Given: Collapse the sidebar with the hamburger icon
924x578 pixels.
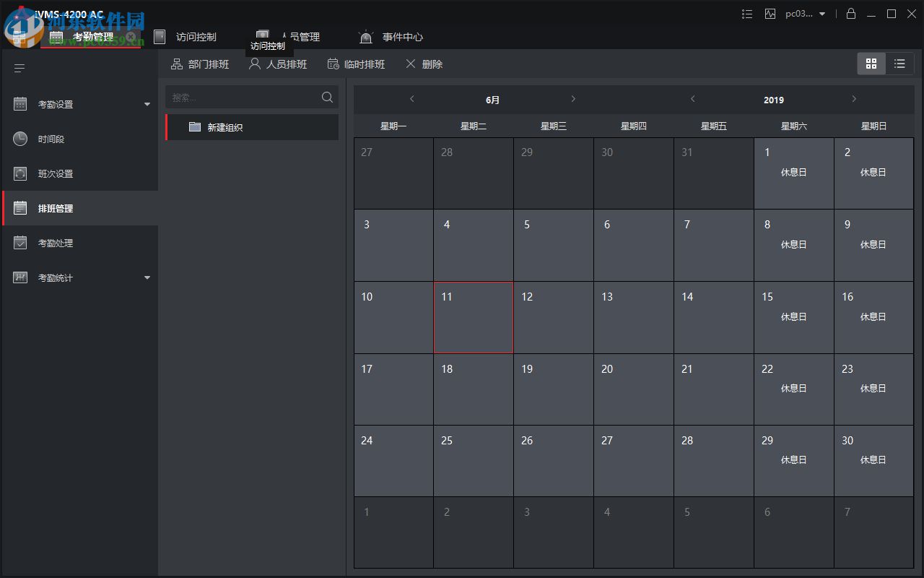Looking at the screenshot, I should tap(19, 68).
